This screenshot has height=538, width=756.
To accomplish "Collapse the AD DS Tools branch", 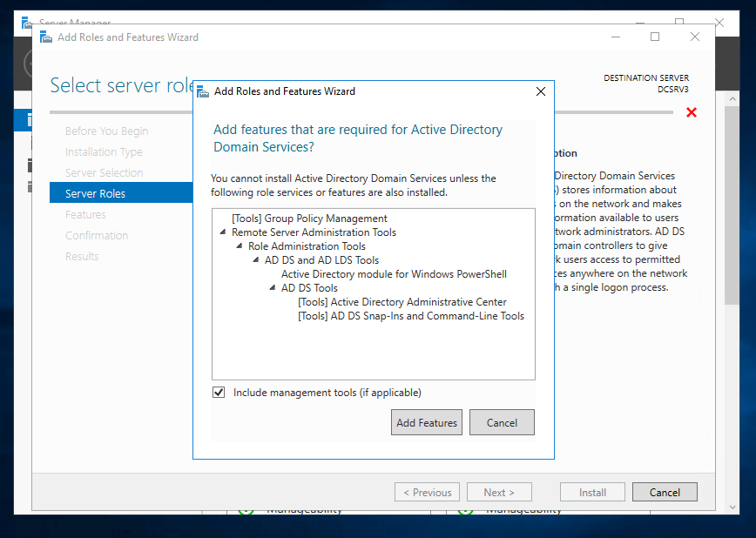I will tap(271, 287).
